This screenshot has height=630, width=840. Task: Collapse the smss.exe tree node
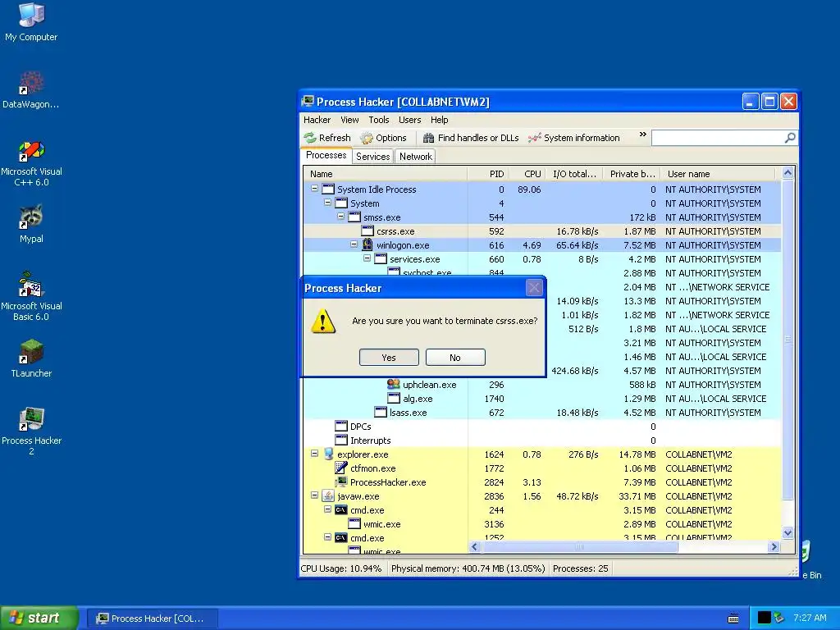point(340,217)
